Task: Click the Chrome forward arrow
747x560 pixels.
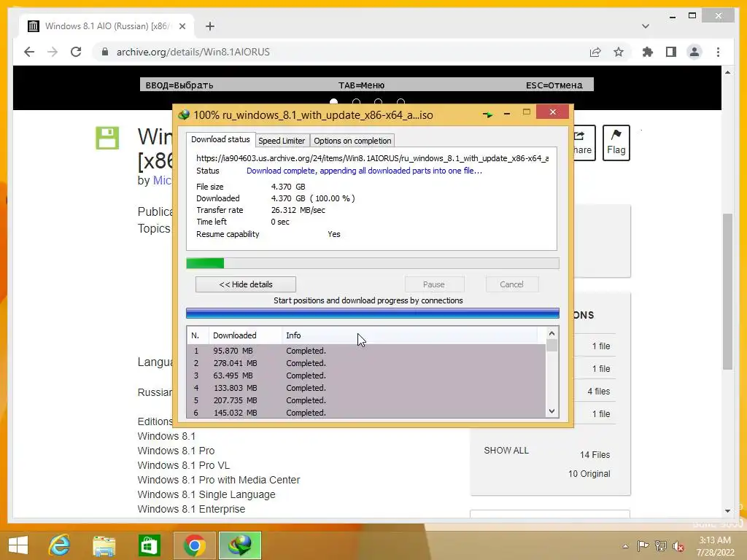Action: (x=53, y=52)
